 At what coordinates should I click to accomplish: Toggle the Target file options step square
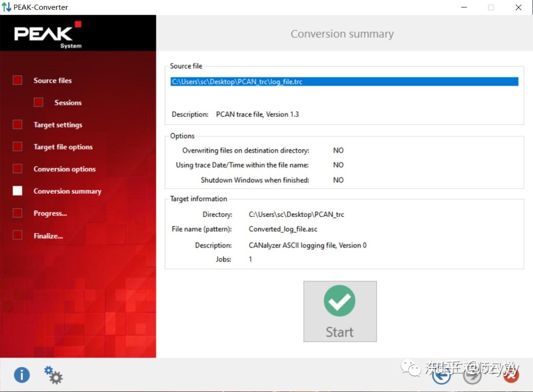click(x=17, y=146)
